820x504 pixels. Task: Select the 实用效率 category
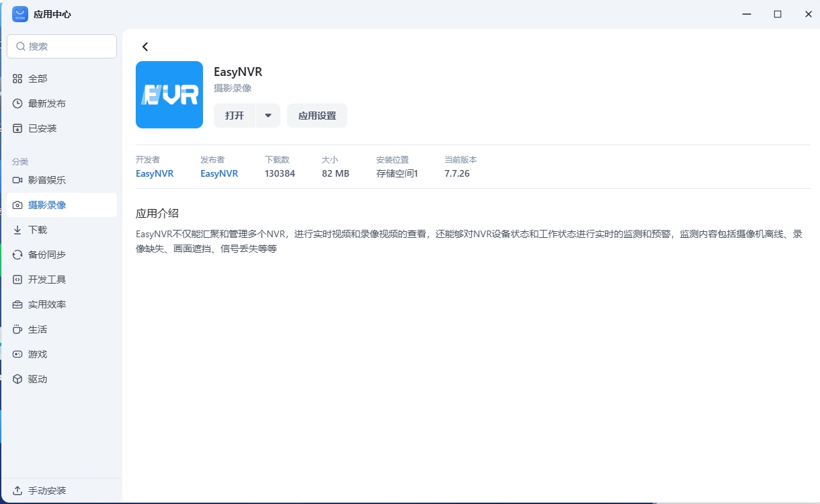click(47, 304)
